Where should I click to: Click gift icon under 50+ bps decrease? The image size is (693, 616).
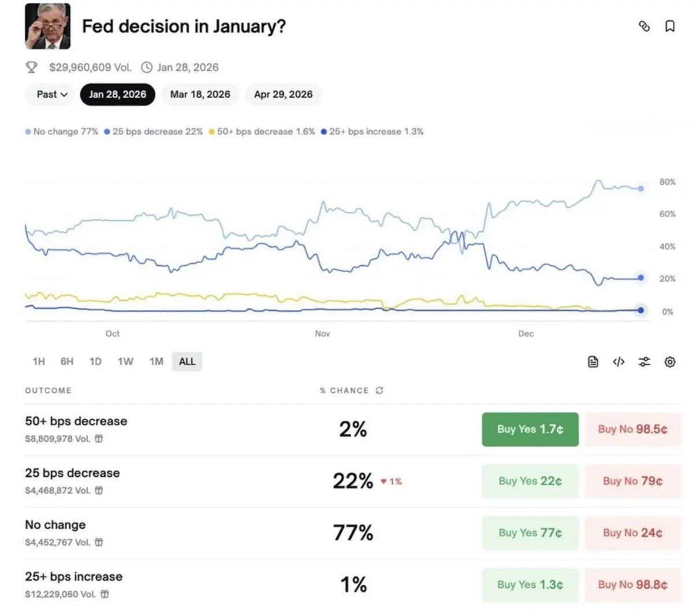click(x=99, y=439)
